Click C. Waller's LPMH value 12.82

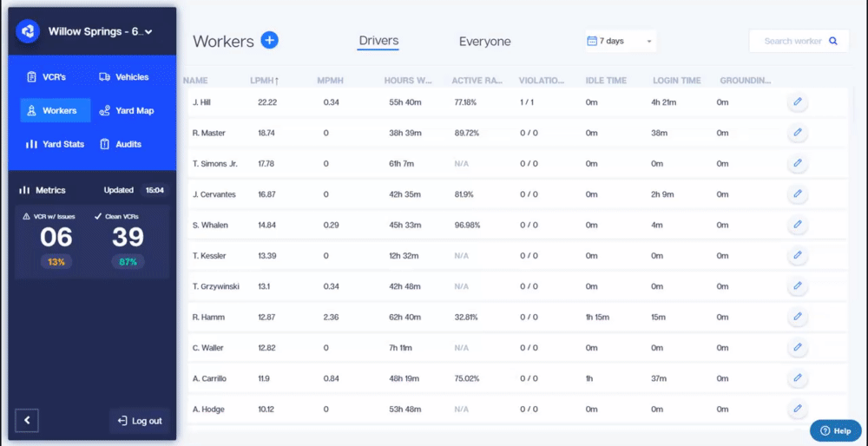click(x=266, y=348)
